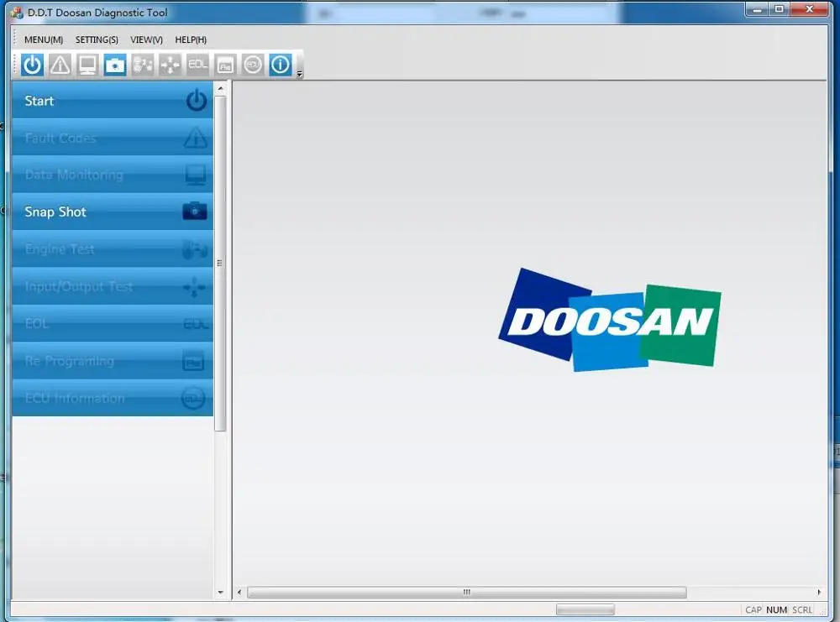Click the Snap Shot camera icon in the toolbar
Screen dimensions: 840x622
point(113,64)
